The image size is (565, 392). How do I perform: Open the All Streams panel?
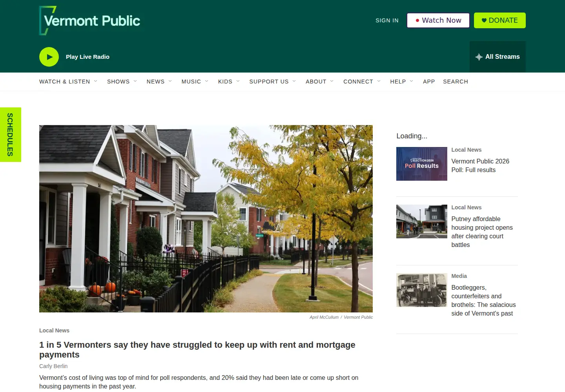point(498,57)
